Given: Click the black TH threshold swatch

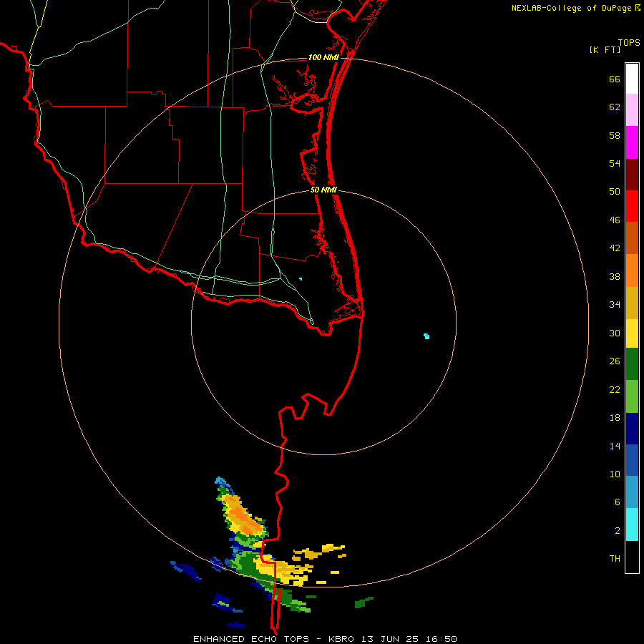Looking at the screenshot, I should (x=632, y=557).
